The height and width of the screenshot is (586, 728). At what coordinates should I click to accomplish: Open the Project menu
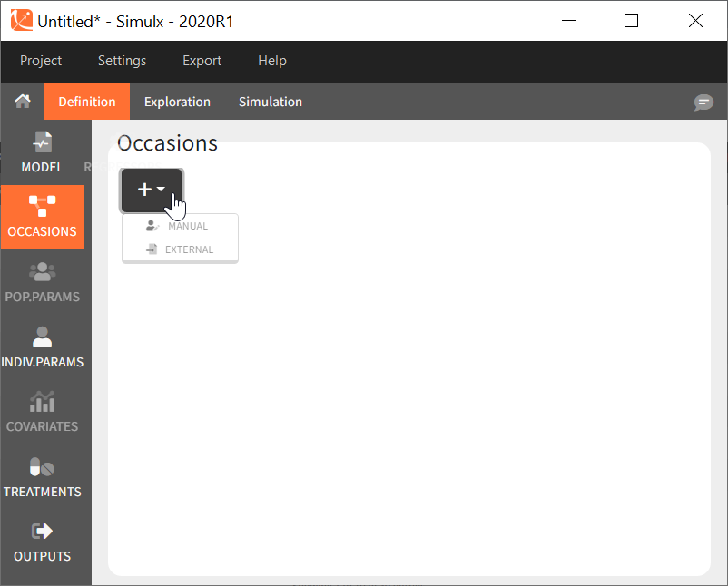[x=41, y=61]
